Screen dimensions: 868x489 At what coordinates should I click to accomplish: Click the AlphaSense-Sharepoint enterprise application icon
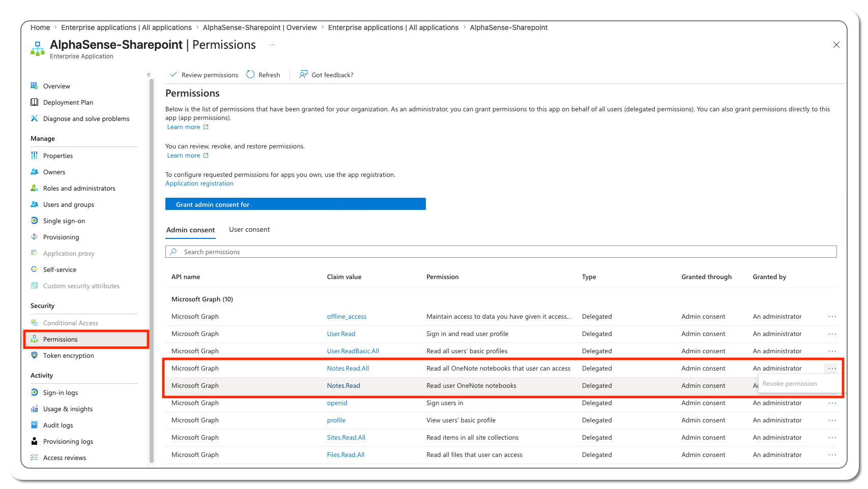click(x=38, y=49)
